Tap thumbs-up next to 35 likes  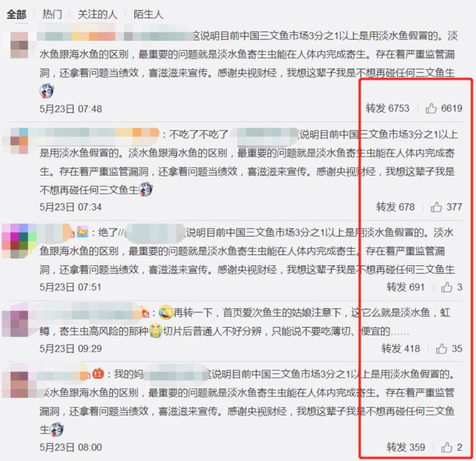click(441, 349)
